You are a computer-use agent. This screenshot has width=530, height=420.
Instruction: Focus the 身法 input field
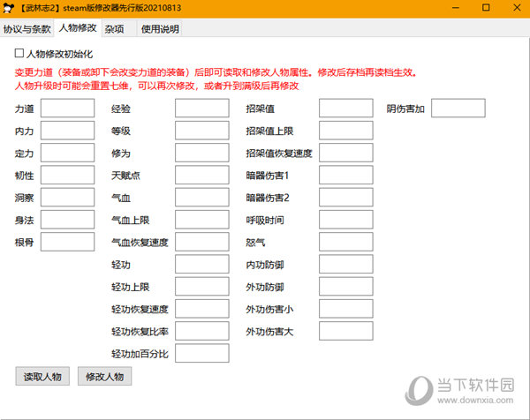pos(68,220)
